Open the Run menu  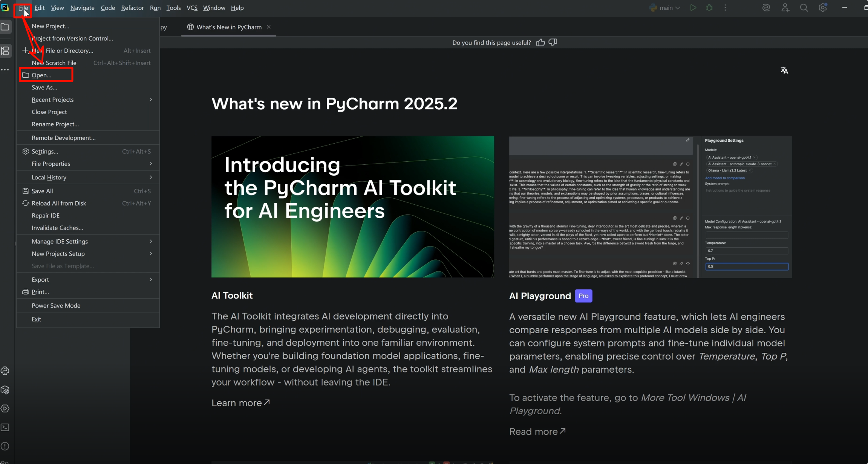coord(155,8)
